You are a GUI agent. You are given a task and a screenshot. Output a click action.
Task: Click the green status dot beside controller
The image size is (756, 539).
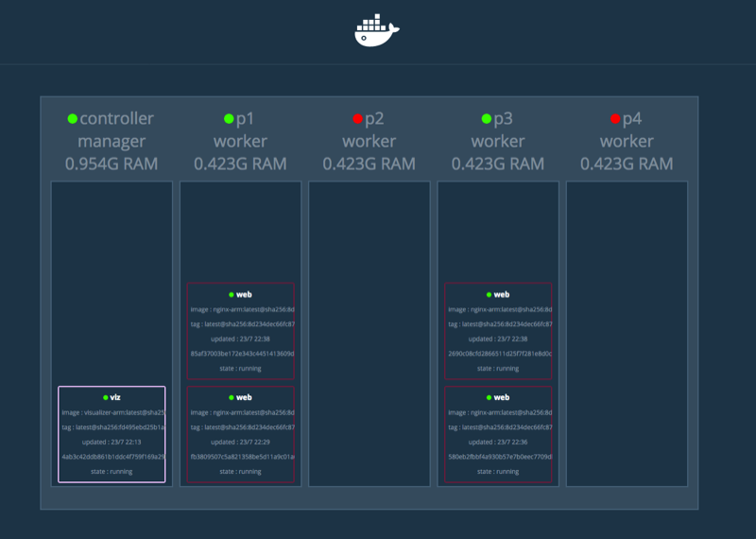[73, 119]
